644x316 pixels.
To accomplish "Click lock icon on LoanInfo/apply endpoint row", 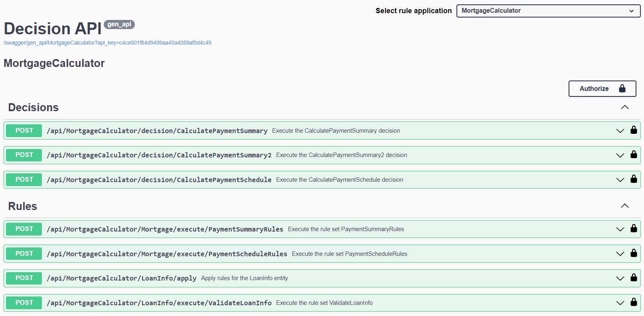I will (634, 277).
